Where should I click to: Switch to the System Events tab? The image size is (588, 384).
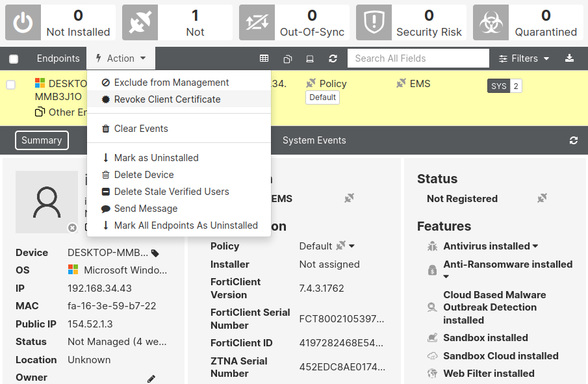(314, 140)
